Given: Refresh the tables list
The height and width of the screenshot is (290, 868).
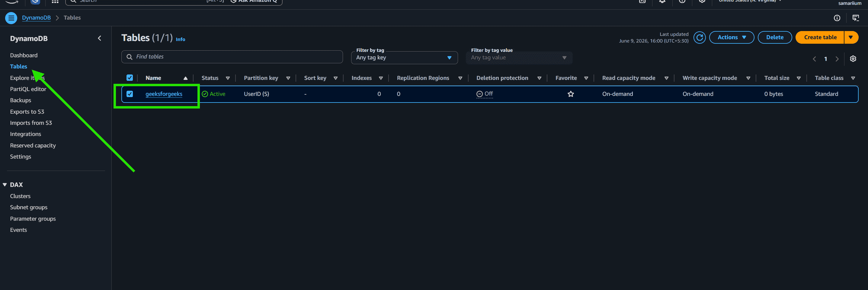Looking at the screenshot, I should click(700, 37).
